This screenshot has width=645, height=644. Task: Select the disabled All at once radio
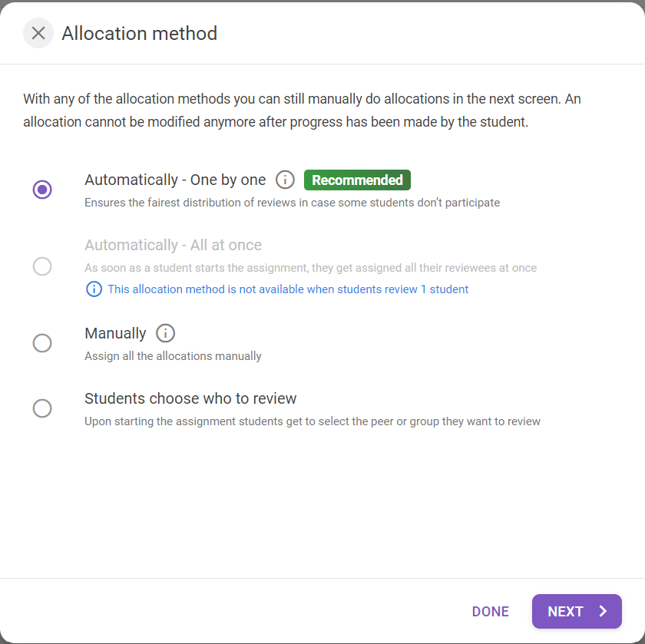click(42, 266)
